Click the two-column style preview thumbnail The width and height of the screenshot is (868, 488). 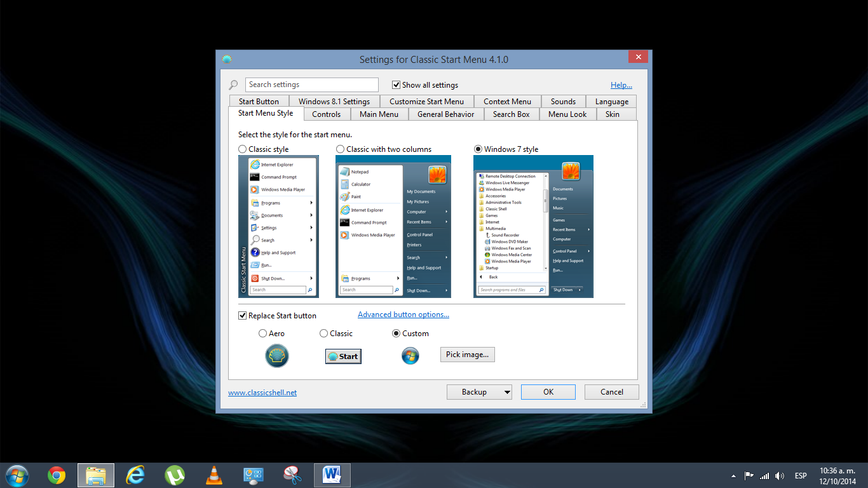[x=393, y=226]
